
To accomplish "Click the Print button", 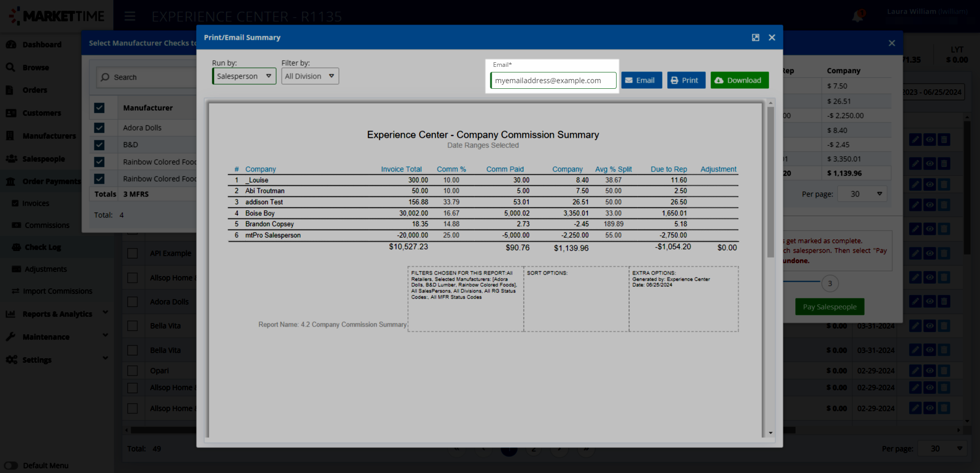I will pos(687,80).
